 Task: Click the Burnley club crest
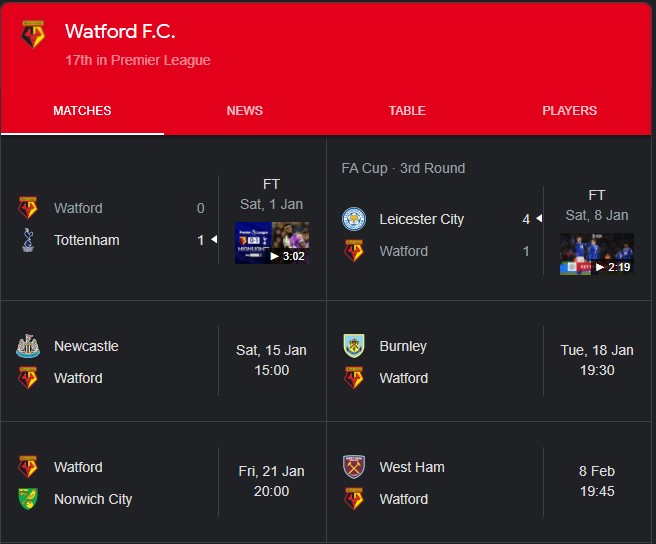[353, 346]
